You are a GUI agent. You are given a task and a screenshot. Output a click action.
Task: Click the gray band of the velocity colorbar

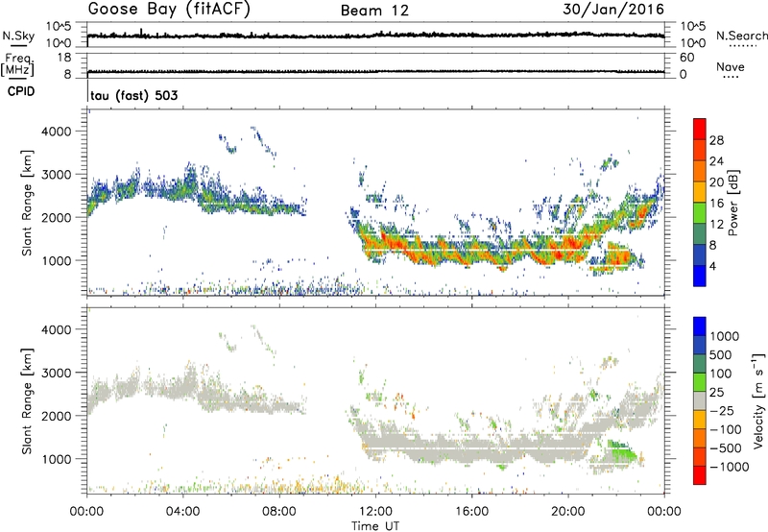point(700,400)
